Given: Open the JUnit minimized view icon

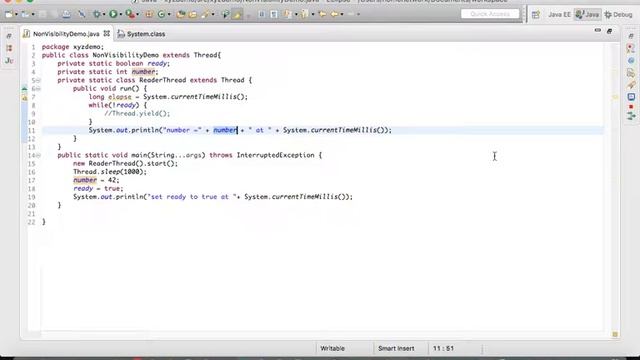Looking at the screenshot, I should [x=9, y=61].
